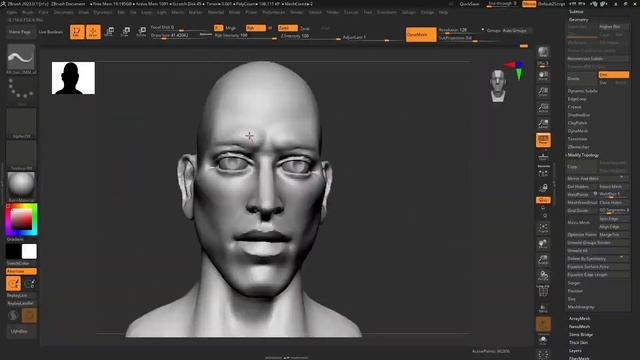Expand the Dynamic Subdiv section
The image size is (640, 360).
coord(583,91)
